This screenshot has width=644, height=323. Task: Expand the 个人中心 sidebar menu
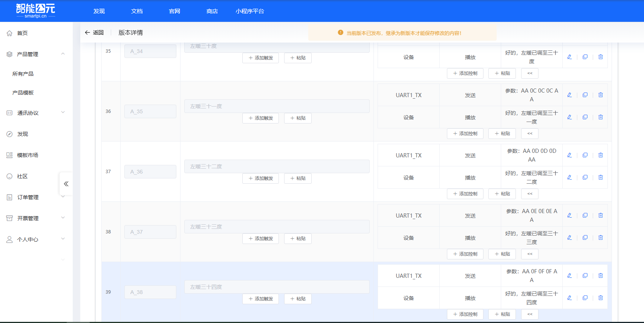63,239
